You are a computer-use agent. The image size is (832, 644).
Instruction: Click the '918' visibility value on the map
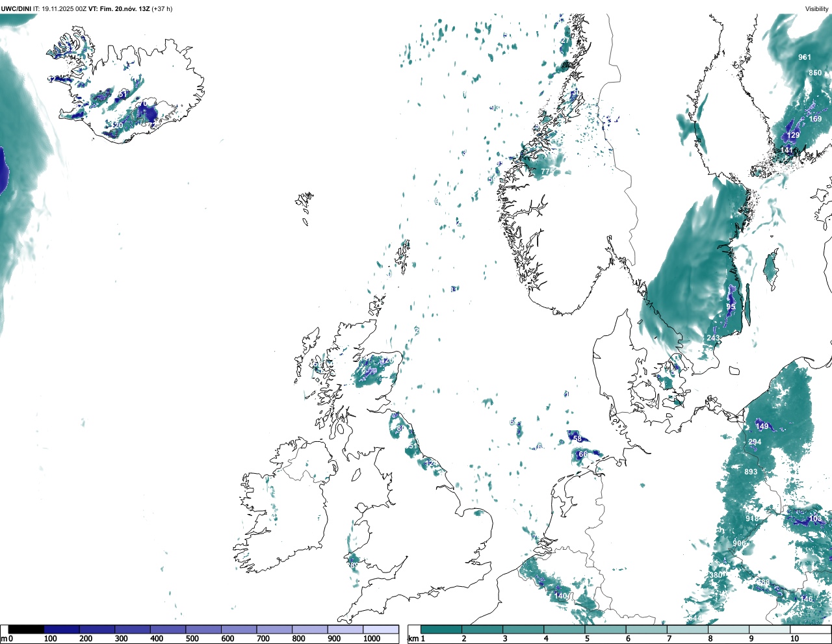click(x=752, y=519)
